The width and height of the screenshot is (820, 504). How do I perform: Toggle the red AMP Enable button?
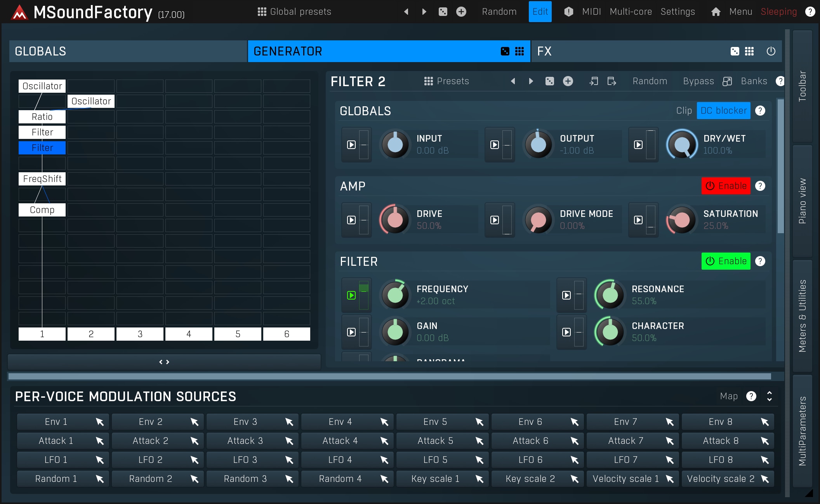click(725, 186)
